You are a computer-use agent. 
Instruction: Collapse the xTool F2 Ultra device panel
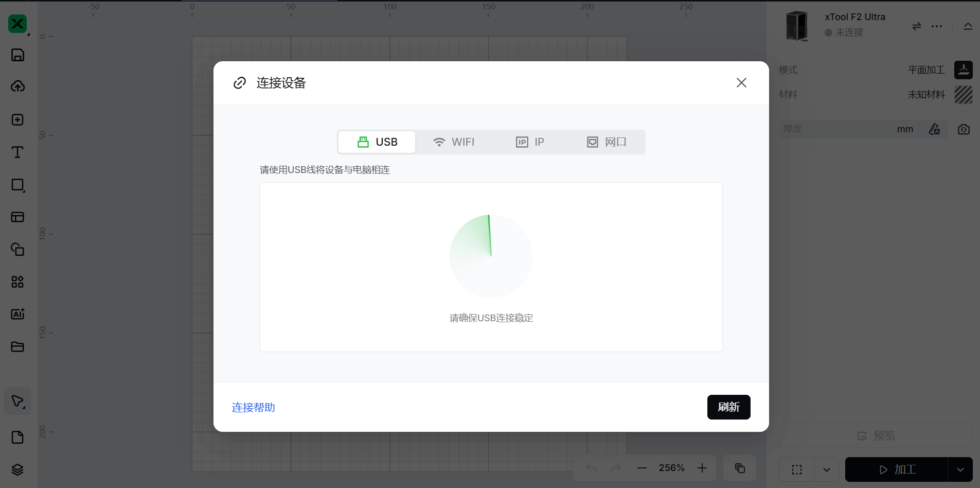coord(968,26)
